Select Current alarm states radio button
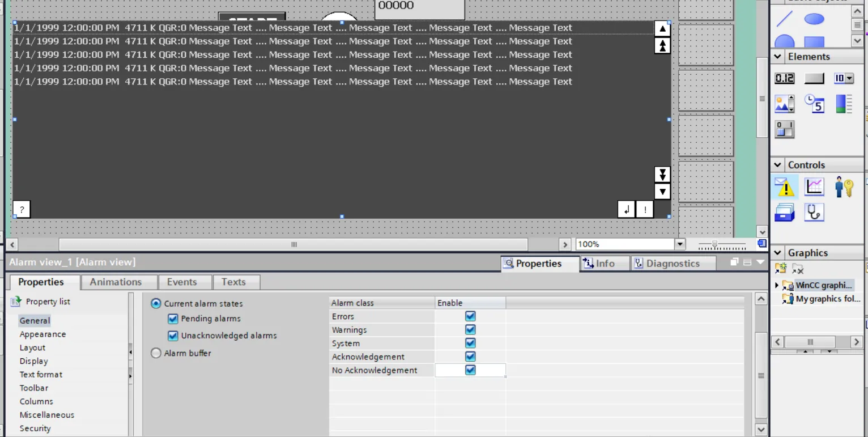 pyautogui.click(x=156, y=303)
